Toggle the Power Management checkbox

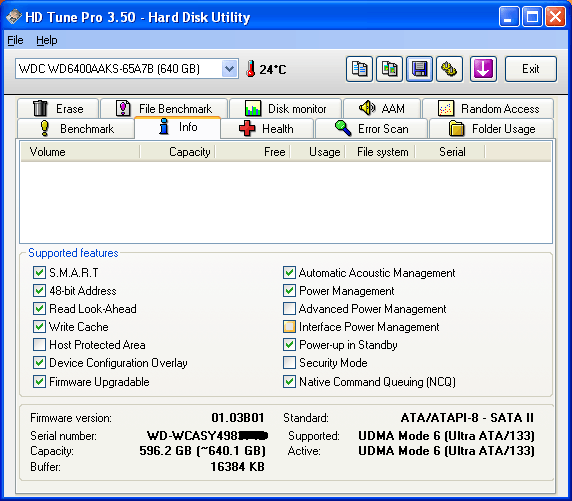click(x=289, y=291)
